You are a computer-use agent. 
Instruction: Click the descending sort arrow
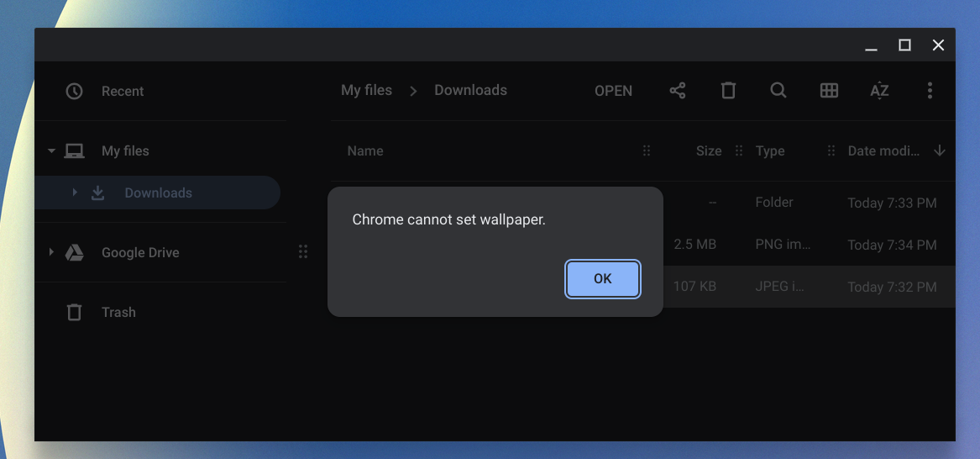pos(940,150)
